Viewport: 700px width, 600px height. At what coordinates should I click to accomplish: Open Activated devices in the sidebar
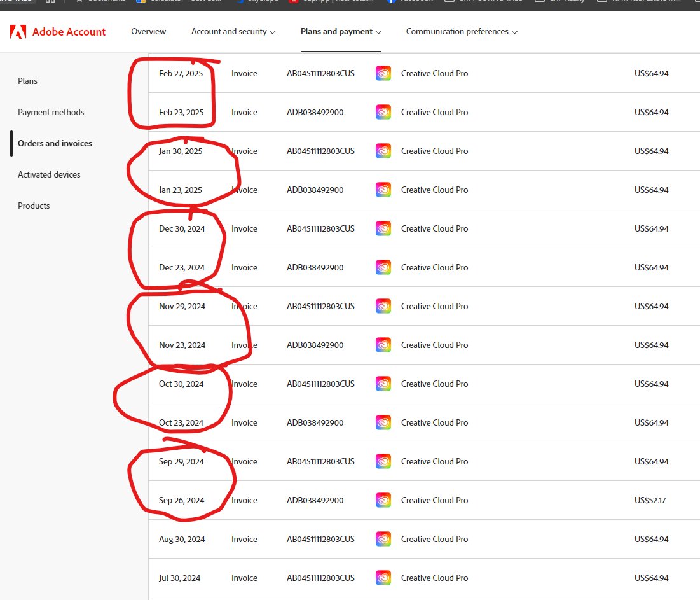click(49, 175)
